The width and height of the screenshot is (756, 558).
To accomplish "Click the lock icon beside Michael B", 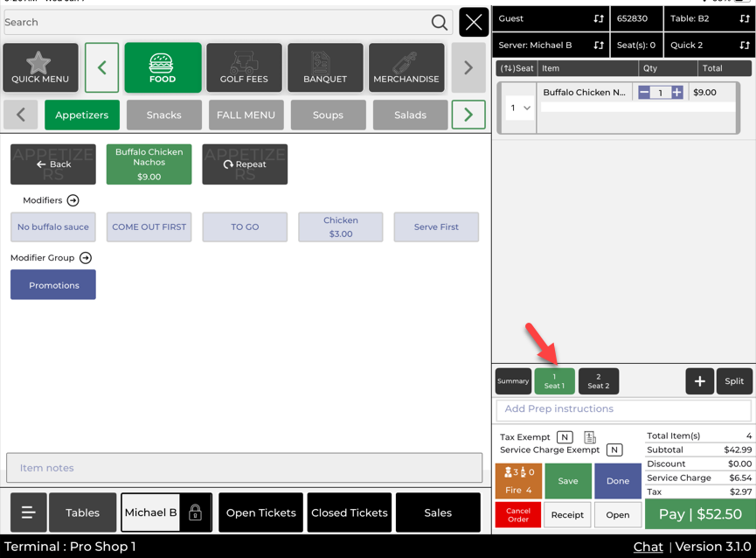I will tap(196, 513).
